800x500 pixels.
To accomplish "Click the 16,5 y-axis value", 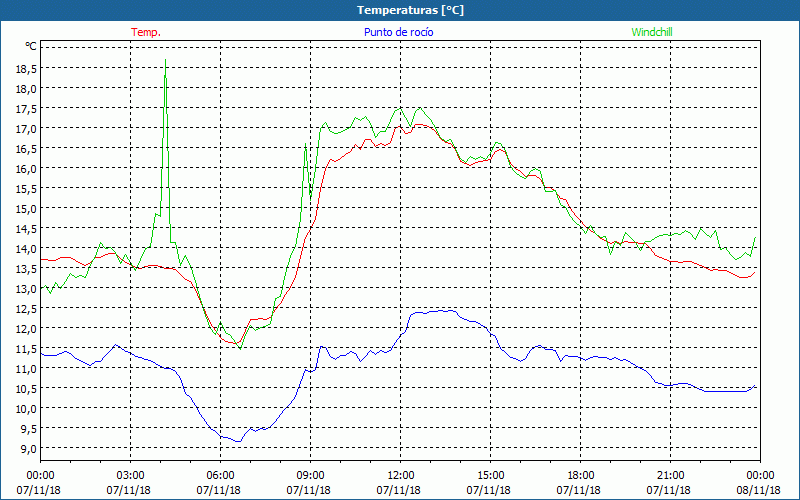I will coord(26,148).
